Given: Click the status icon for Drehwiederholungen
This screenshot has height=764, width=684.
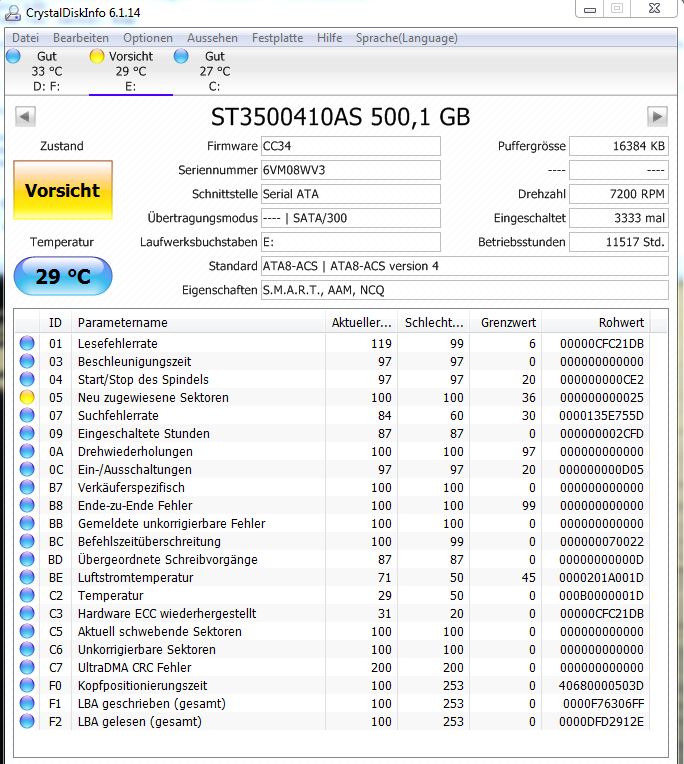Looking at the screenshot, I should coord(27,451).
